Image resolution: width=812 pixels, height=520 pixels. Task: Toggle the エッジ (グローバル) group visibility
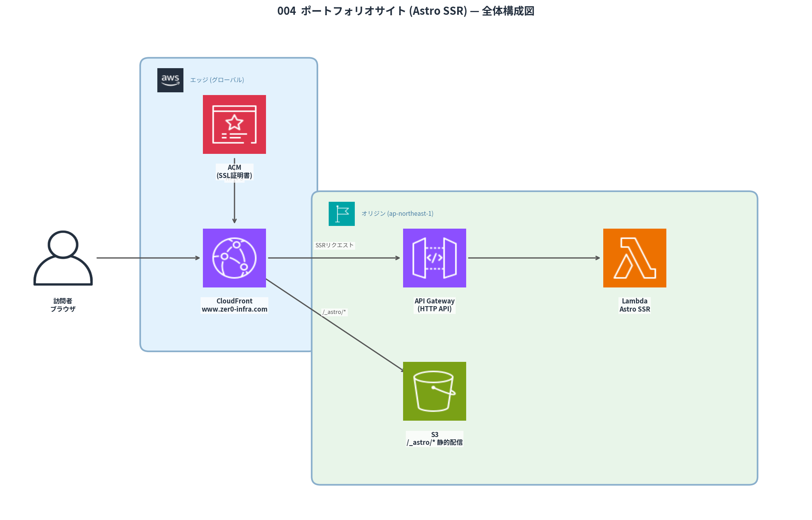pyautogui.click(x=217, y=79)
